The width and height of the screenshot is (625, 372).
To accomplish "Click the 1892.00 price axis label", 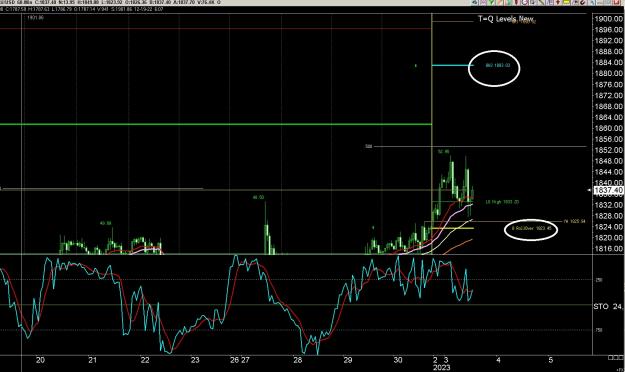I will (609, 41).
